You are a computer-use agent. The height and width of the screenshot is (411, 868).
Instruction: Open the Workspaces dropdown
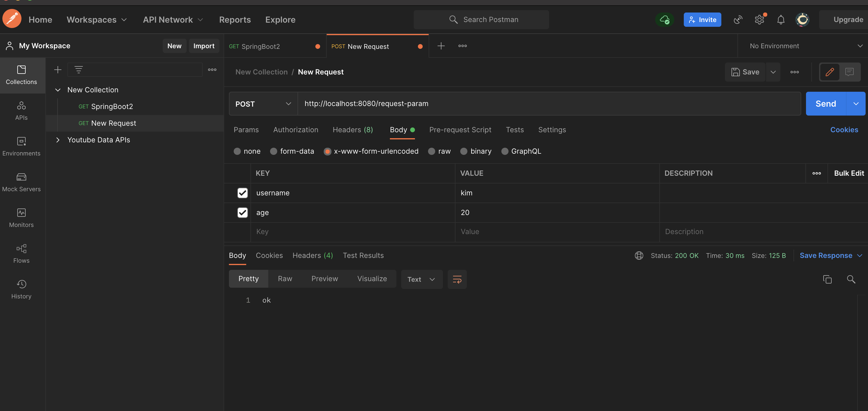point(97,20)
